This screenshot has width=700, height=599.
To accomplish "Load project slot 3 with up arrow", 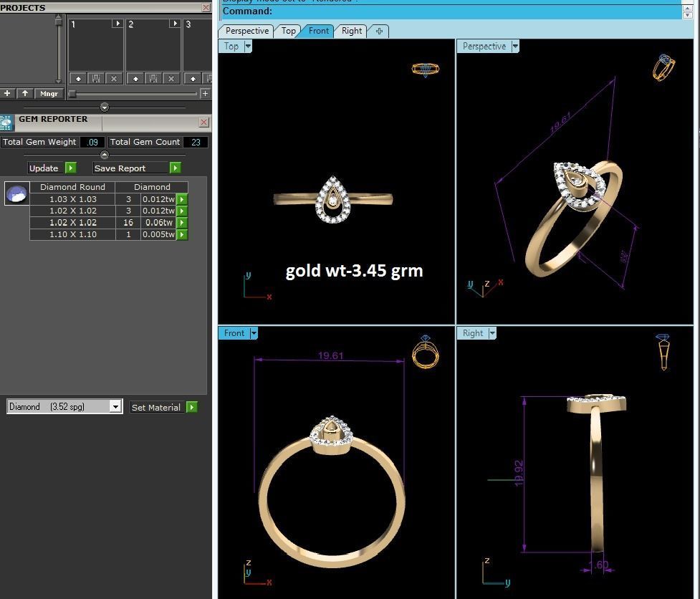I will click(x=193, y=79).
